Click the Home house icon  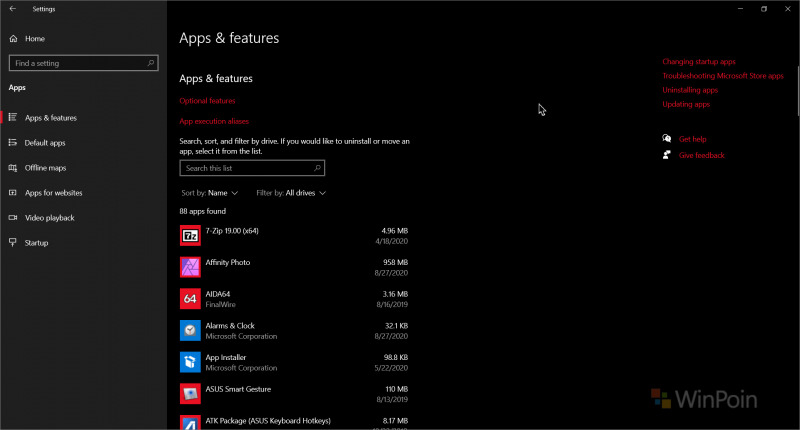[13, 39]
